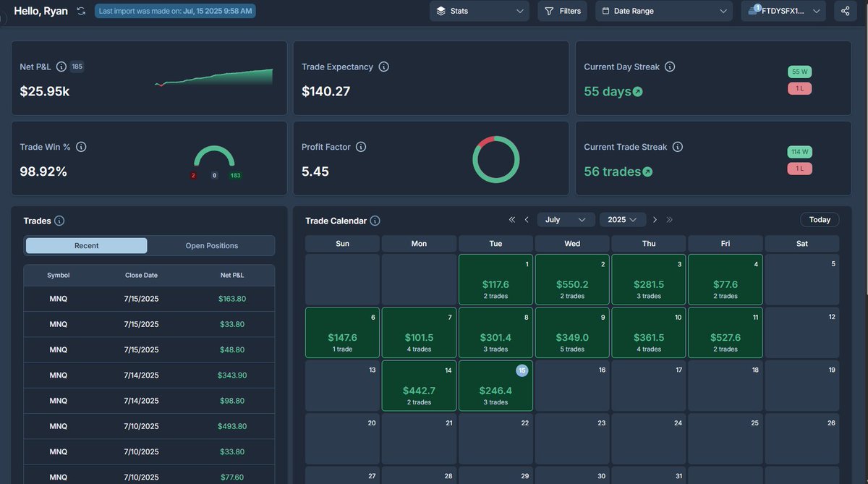Click the info icon next to Trade Expectancy
868x484 pixels.
pos(384,67)
